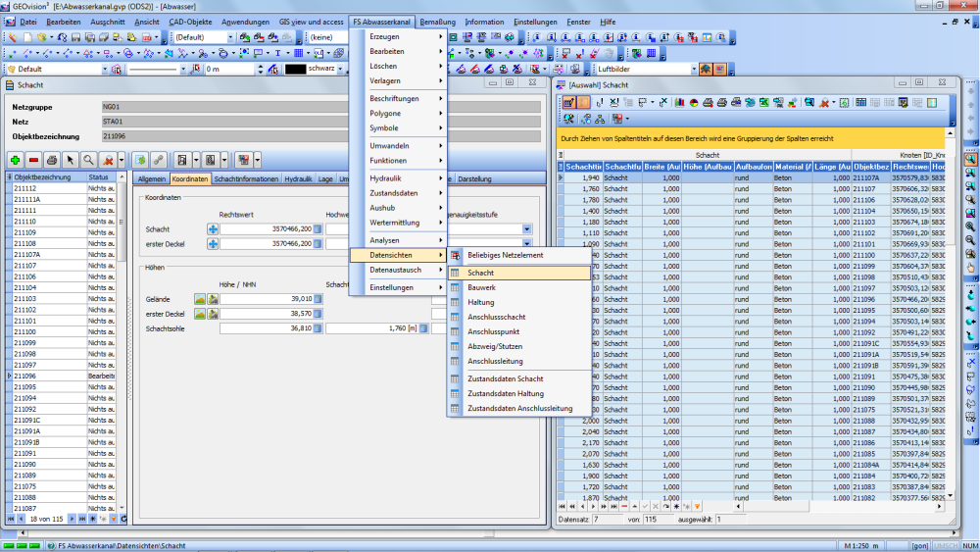Click the blue grid table tool in drawing toolbar
Image resolution: width=980 pixels, height=552 pixels.
tap(298, 53)
